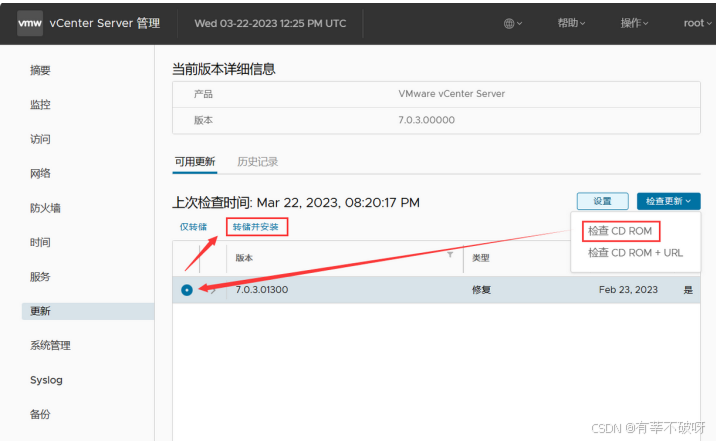Go to 监控 in the sidebar
716x441 pixels.
(40, 105)
